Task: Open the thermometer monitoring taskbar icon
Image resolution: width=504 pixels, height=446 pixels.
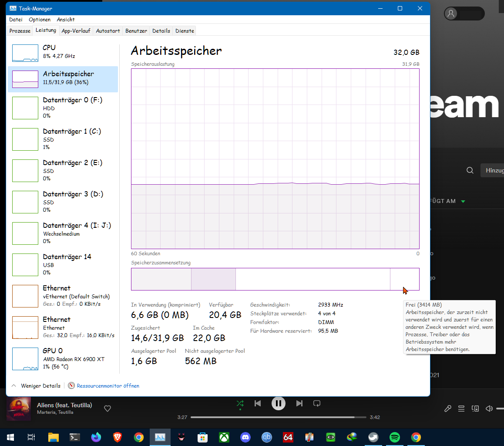Action: pyautogui.click(x=309, y=437)
